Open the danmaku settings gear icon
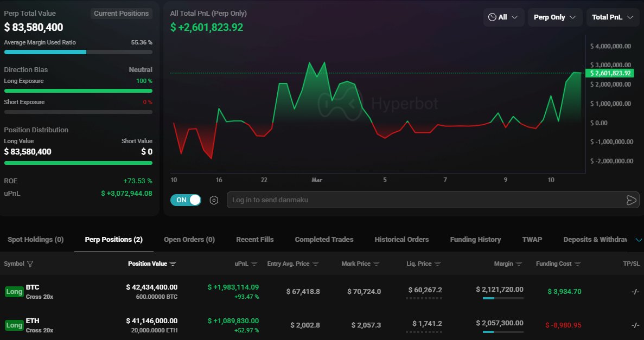 pos(214,200)
